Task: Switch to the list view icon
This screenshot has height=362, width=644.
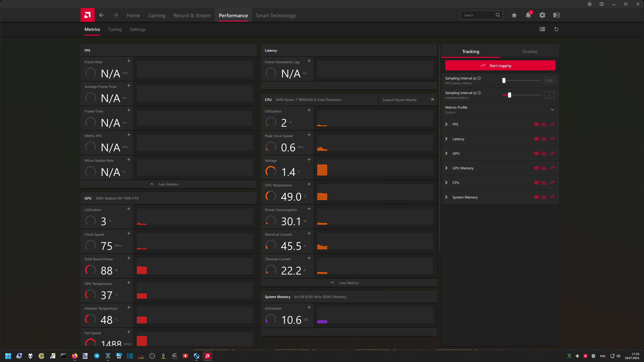Action: (x=542, y=29)
